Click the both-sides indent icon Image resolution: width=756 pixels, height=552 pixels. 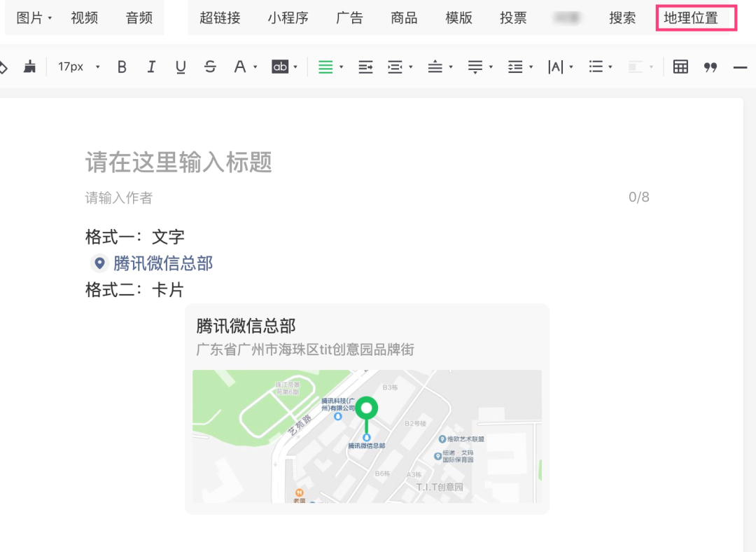coord(395,67)
